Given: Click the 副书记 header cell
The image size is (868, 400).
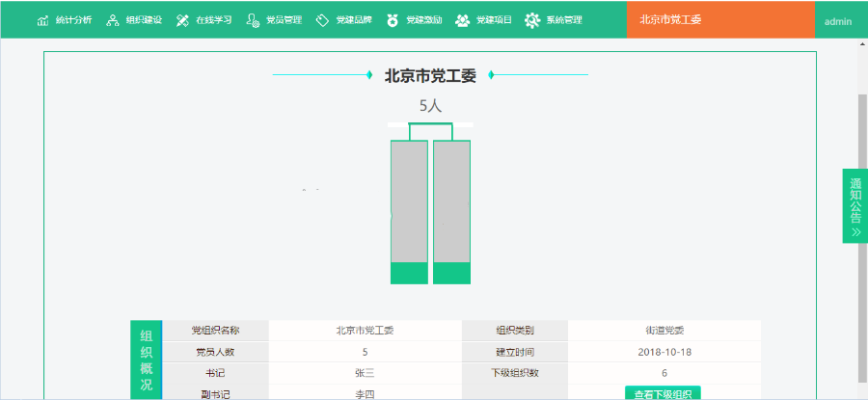Looking at the screenshot, I should (215, 394).
